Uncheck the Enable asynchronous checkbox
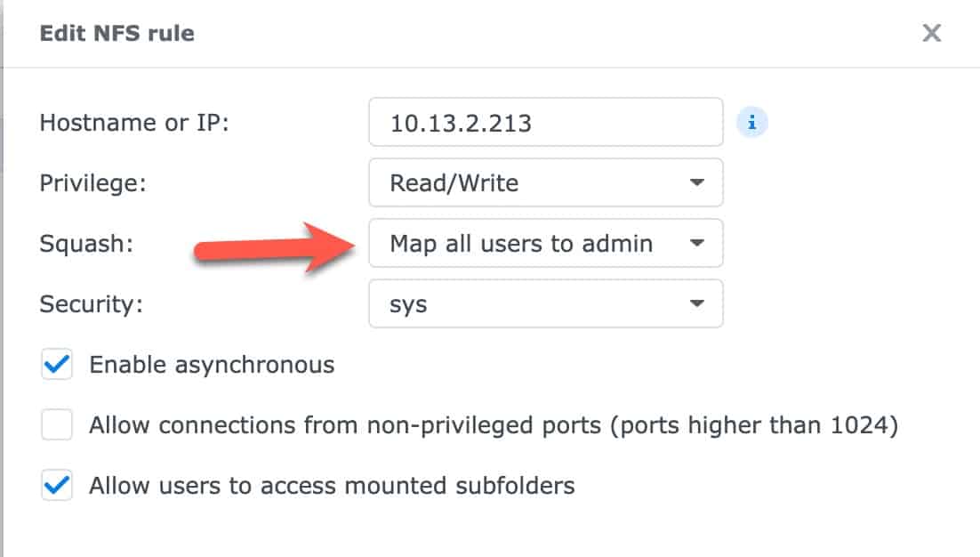The image size is (980, 557). pyautogui.click(x=57, y=364)
